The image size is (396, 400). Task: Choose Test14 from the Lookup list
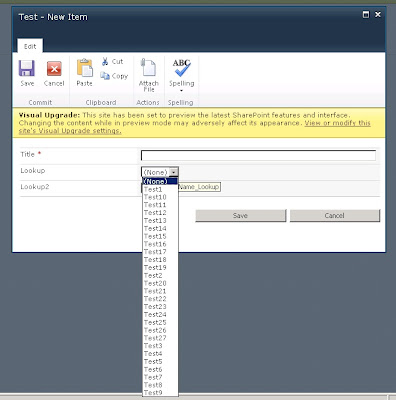pos(160,228)
